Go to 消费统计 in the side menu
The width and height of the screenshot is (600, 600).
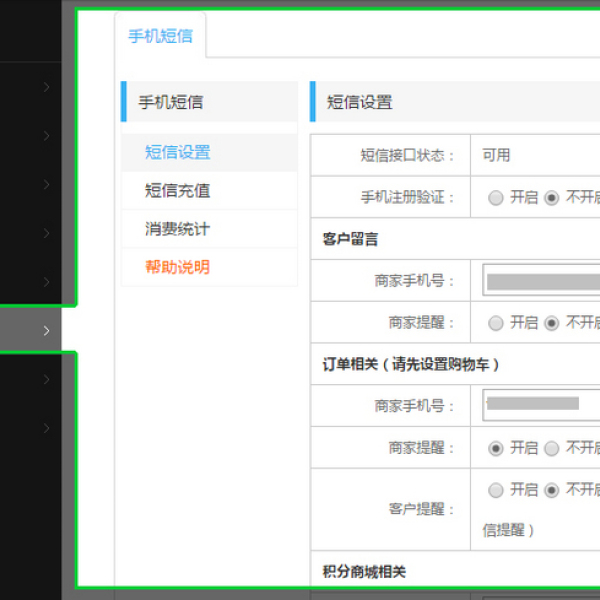click(177, 229)
